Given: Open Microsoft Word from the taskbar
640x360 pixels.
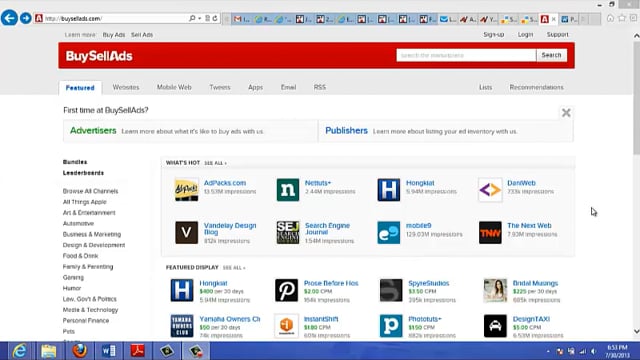Looking at the screenshot, I should 109,351.
